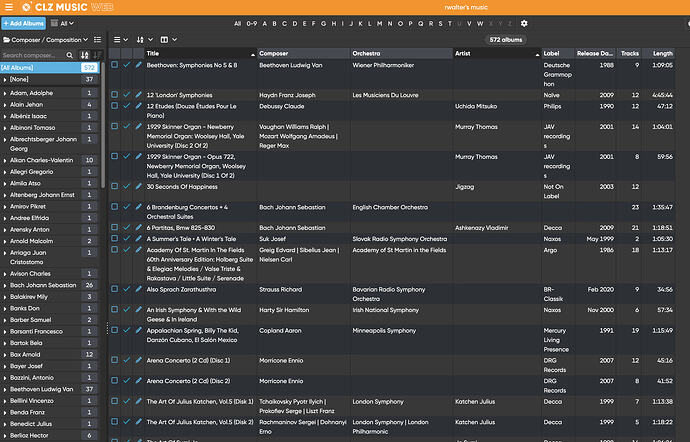
Task: Filter albums by 0-9
Action: click(x=251, y=24)
